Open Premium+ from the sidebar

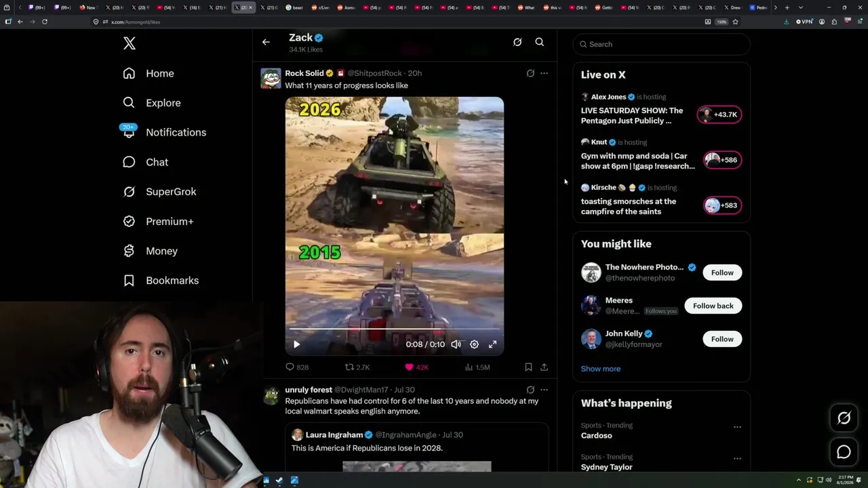[x=158, y=222]
